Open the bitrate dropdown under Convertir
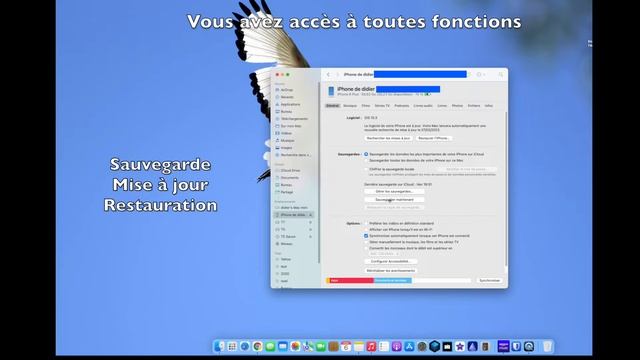This screenshot has width=640, height=360. point(384,254)
